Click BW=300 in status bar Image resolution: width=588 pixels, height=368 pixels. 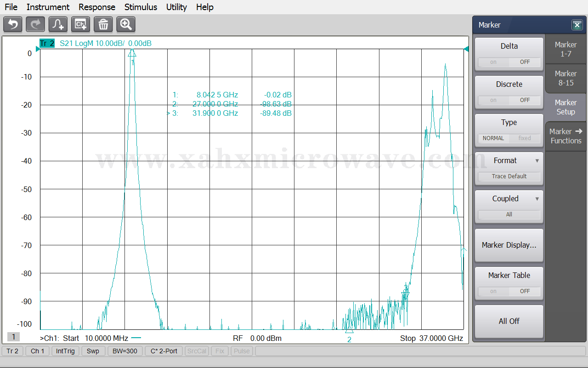coord(125,351)
